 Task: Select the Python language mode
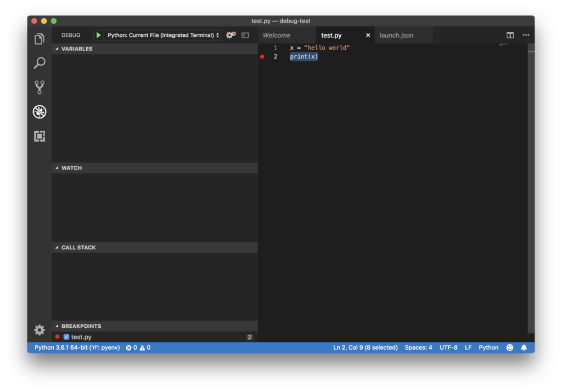point(488,348)
